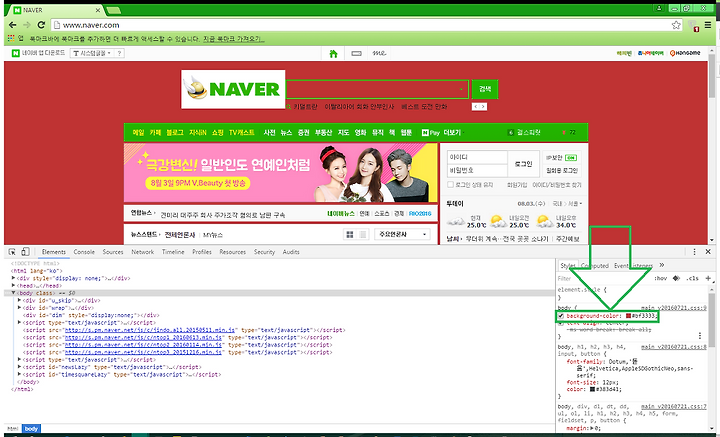720x437 pixels.
Task: Check the 로그인 상태 유지 checkbox
Action: (450, 185)
